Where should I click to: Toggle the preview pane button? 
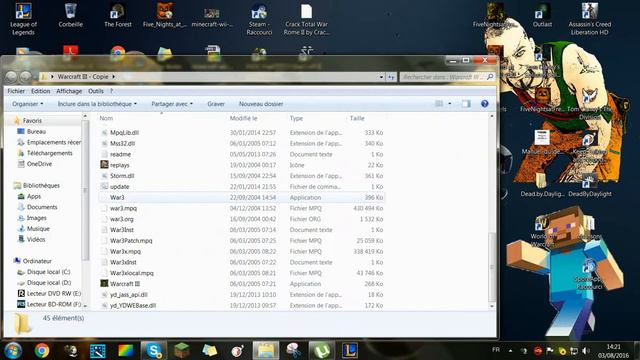[466, 104]
